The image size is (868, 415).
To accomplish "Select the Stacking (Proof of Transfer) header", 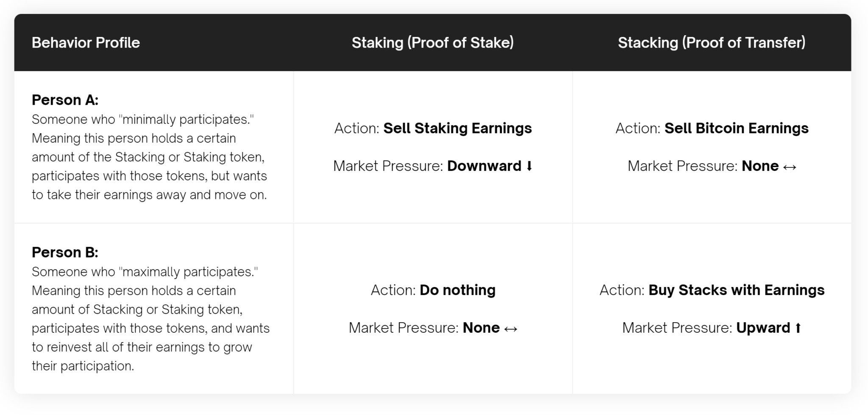I will [x=712, y=42].
